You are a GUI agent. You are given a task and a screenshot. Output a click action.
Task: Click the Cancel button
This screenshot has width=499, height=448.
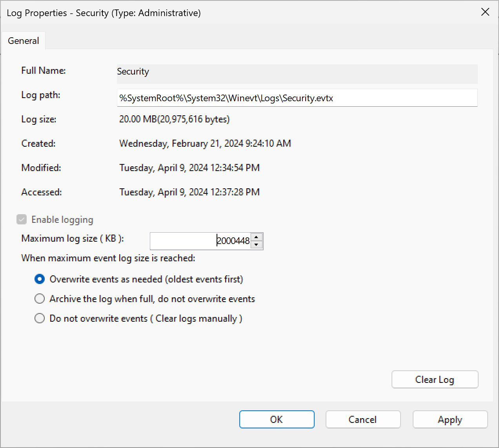pyautogui.click(x=363, y=419)
